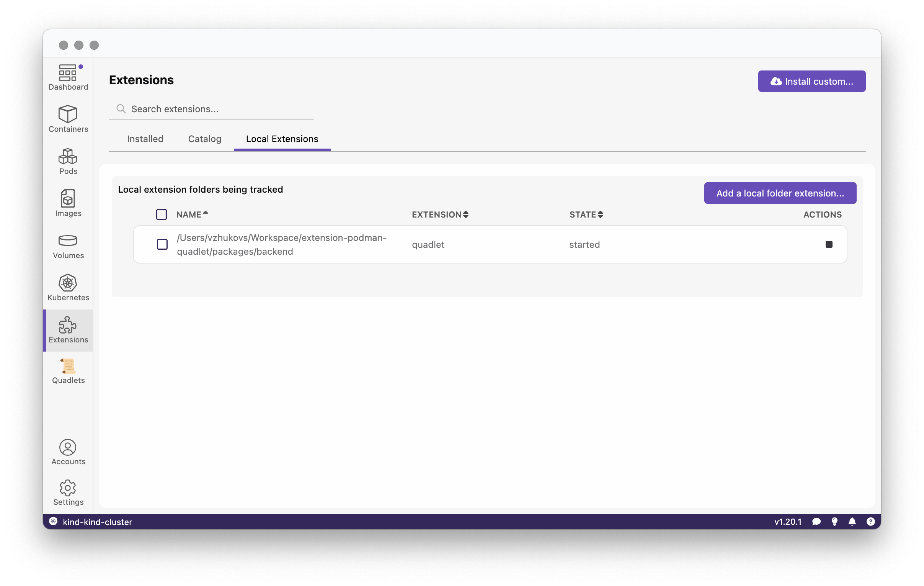
Task: Open the Quadlets section
Action: tap(68, 371)
